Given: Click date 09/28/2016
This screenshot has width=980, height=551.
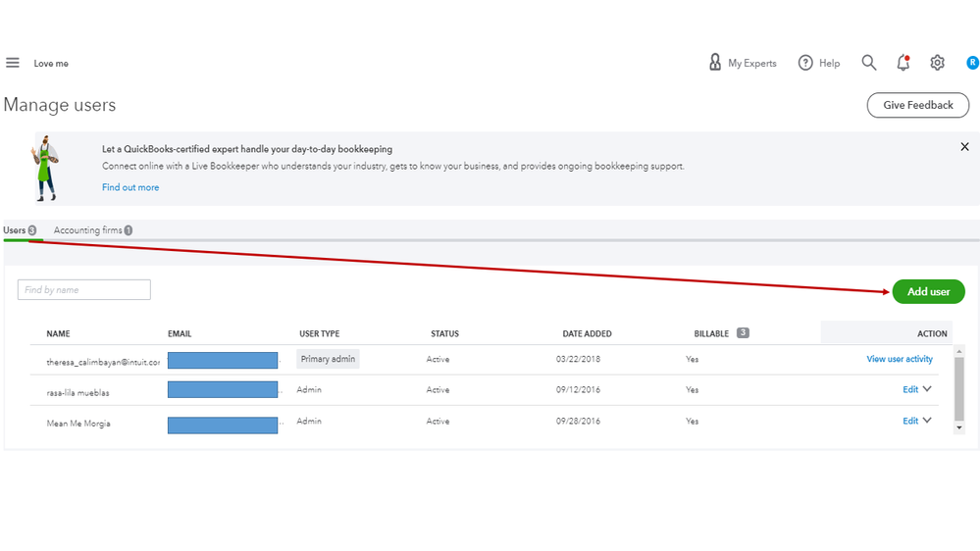Looking at the screenshot, I should pyautogui.click(x=578, y=421).
